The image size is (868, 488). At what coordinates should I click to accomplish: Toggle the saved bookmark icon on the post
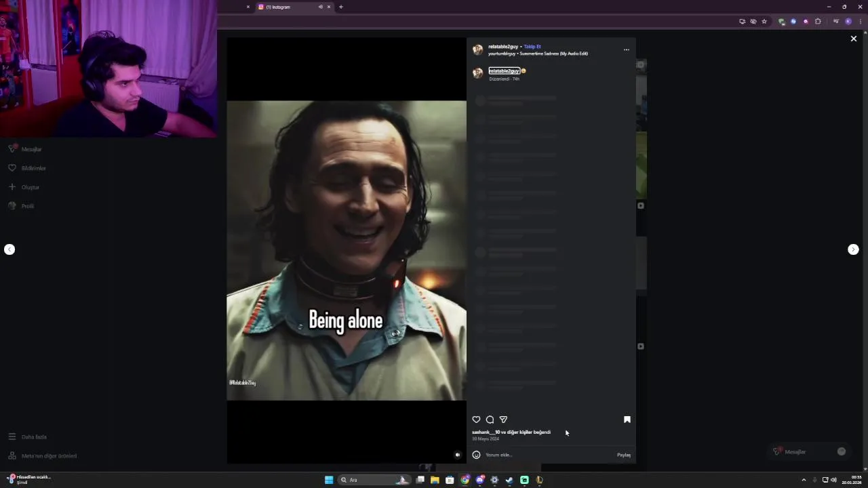pos(627,420)
